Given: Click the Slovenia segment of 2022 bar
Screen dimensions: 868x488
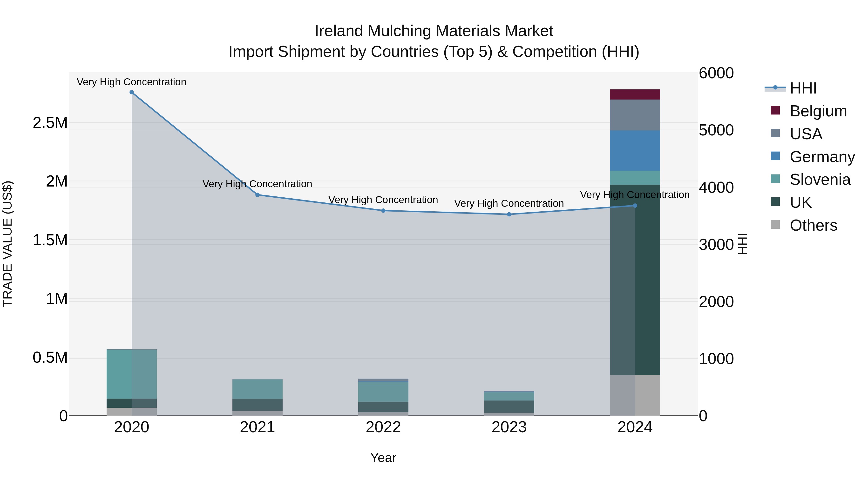Looking at the screenshot, I should coord(383,392).
